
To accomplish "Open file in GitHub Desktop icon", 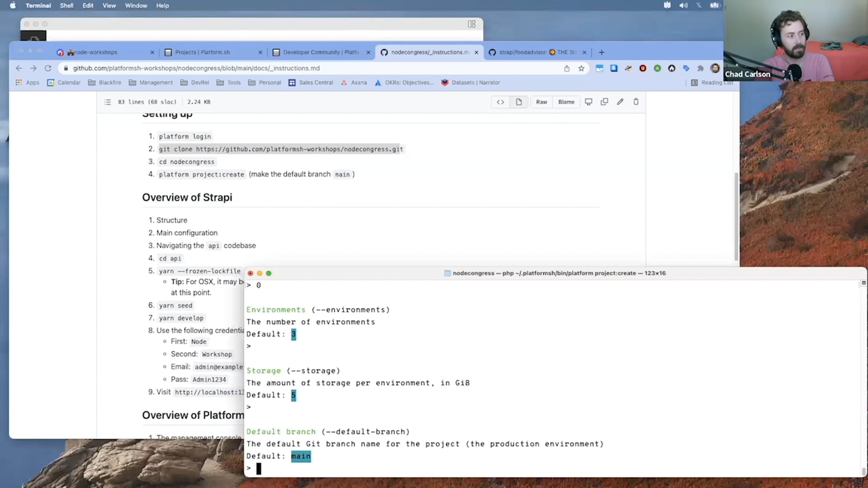I will tap(588, 102).
